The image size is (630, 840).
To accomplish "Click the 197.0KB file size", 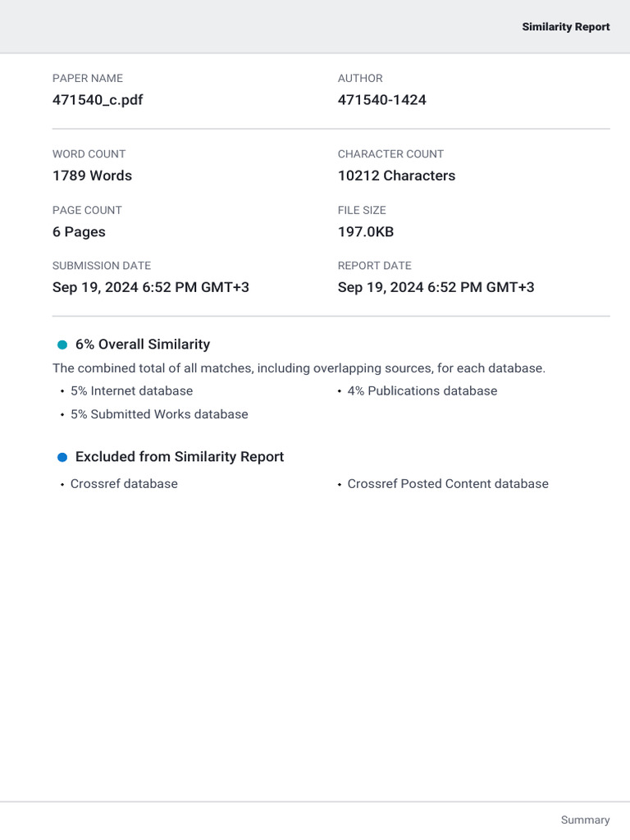I will pyautogui.click(x=366, y=232).
